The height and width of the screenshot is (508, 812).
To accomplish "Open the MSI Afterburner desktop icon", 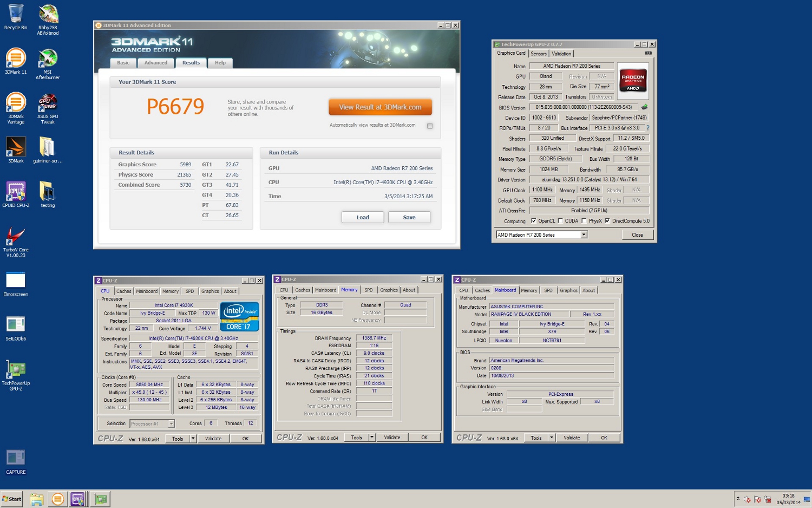I will [48, 63].
